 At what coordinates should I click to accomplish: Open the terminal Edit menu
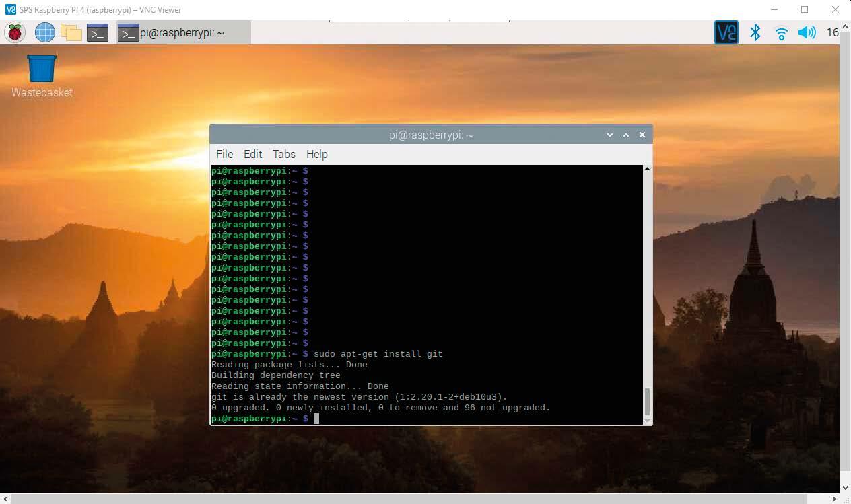pos(252,154)
